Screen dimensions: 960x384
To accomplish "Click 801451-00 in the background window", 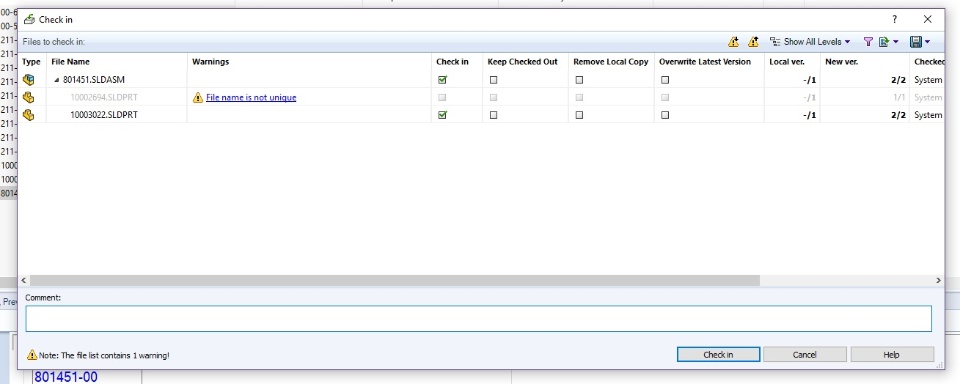I will pyautogui.click(x=66, y=377).
